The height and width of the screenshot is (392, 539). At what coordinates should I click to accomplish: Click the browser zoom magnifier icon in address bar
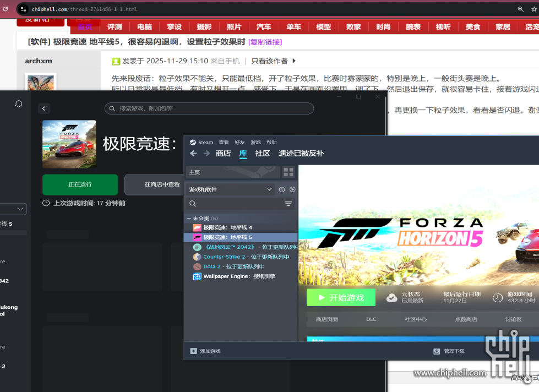521,9
